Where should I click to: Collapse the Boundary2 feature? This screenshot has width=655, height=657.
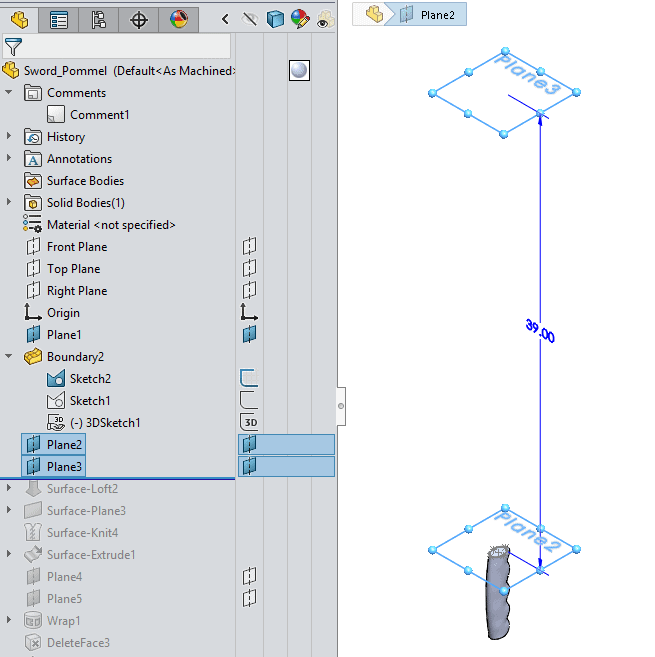(x=10, y=357)
